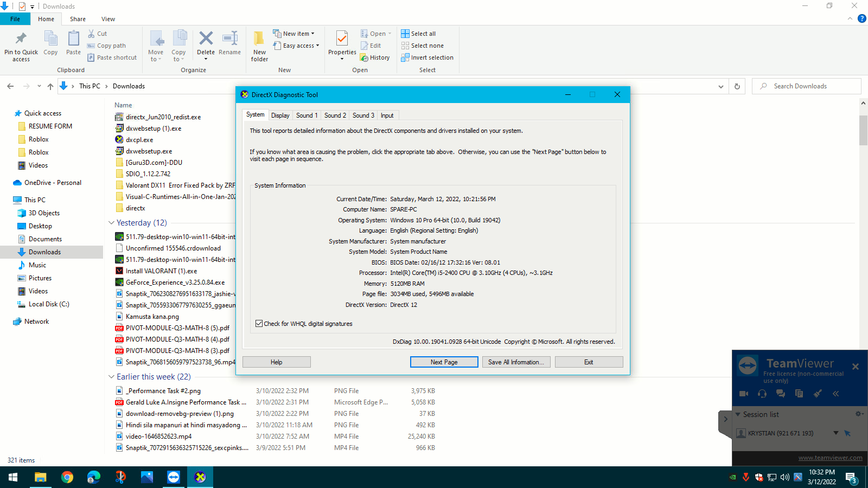Collapse the Yesterday (12) group

coord(111,223)
